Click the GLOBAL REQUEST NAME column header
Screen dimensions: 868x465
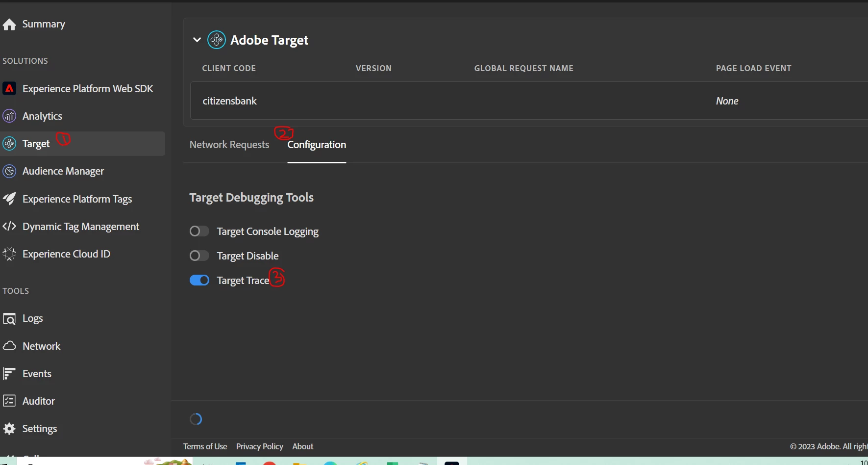(x=524, y=68)
